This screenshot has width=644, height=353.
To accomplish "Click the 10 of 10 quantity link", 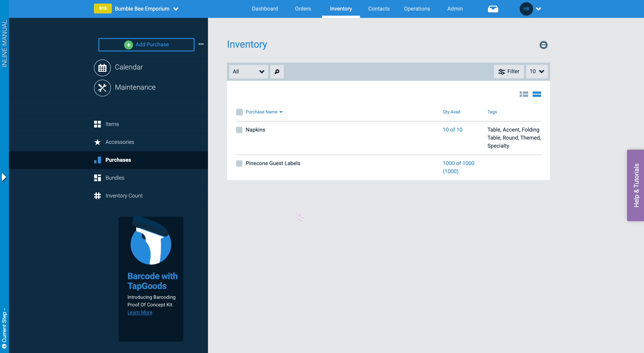I will click(452, 130).
